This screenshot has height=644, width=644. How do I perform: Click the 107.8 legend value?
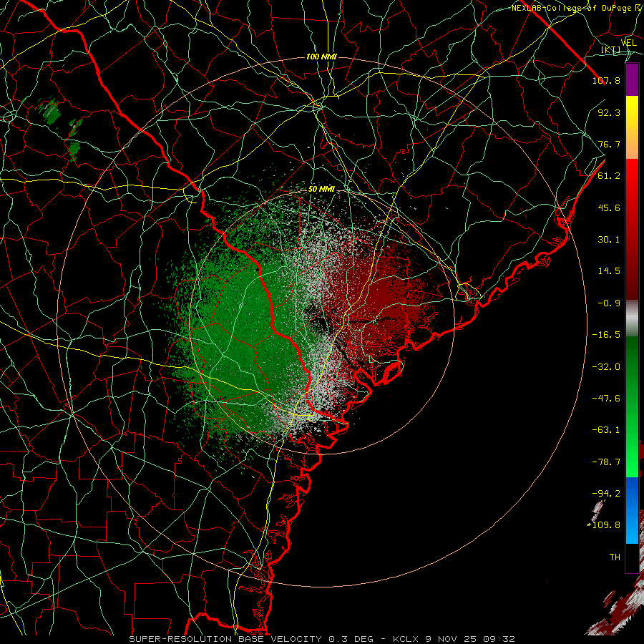(606, 80)
